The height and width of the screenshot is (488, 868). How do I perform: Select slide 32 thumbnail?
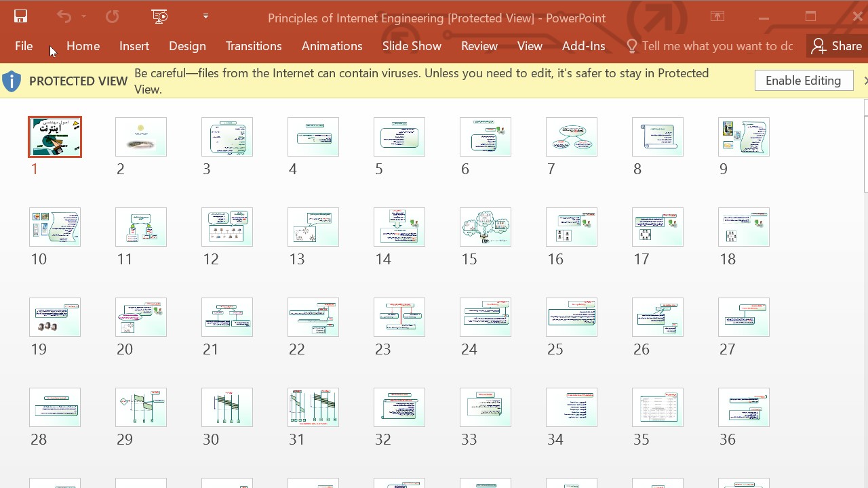coord(399,407)
